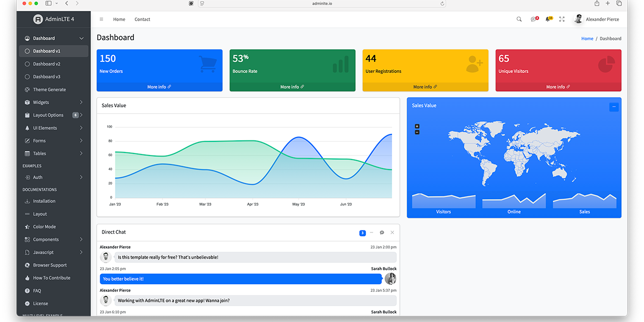Open the Contact navbar link

tap(142, 19)
